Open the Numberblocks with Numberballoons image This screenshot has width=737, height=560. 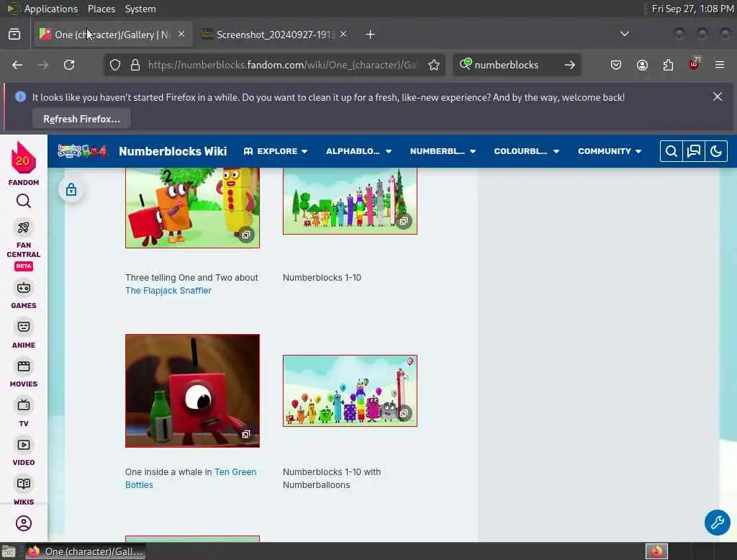coord(350,391)
